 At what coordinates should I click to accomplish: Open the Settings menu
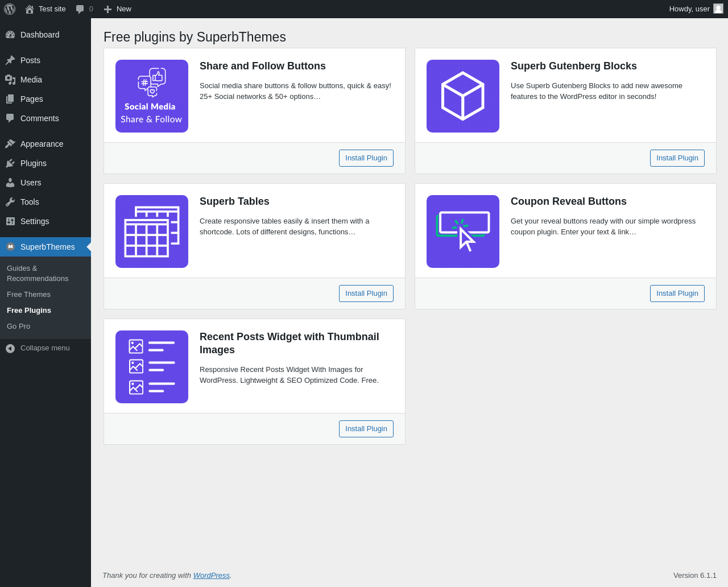(45, 221)
